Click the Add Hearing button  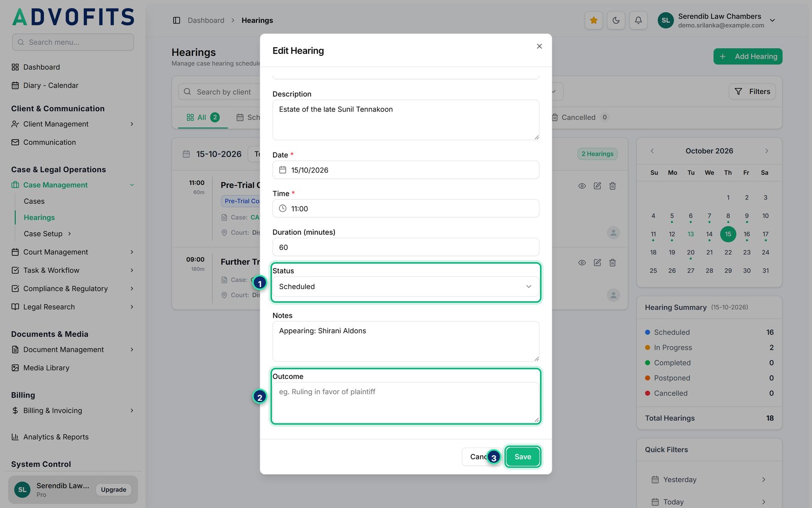748,56
